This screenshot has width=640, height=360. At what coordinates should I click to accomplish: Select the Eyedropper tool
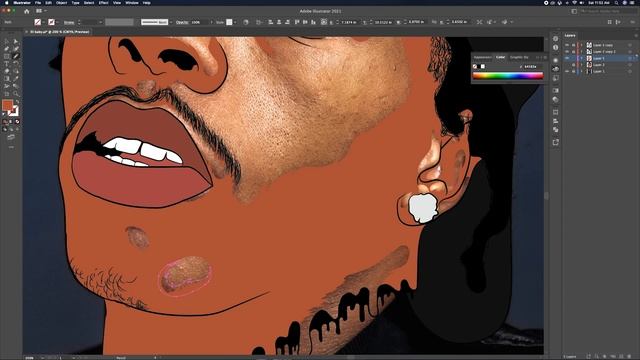click(16, 79)
